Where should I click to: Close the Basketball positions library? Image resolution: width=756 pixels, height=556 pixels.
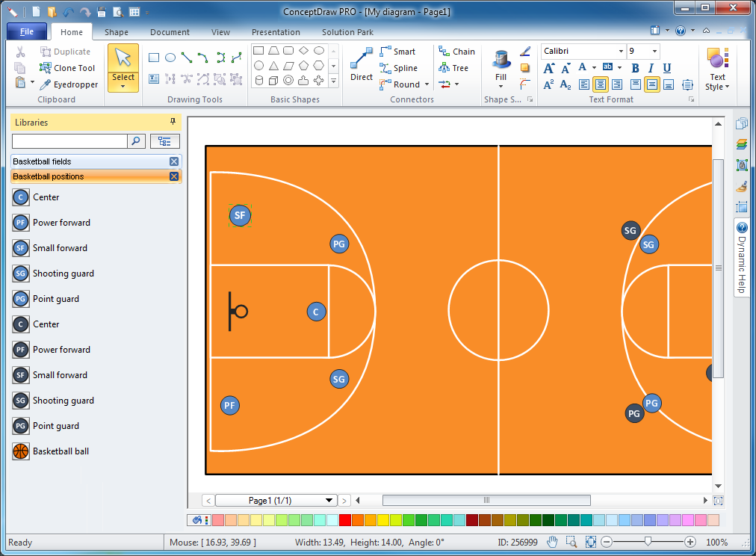tap(174, 176)
